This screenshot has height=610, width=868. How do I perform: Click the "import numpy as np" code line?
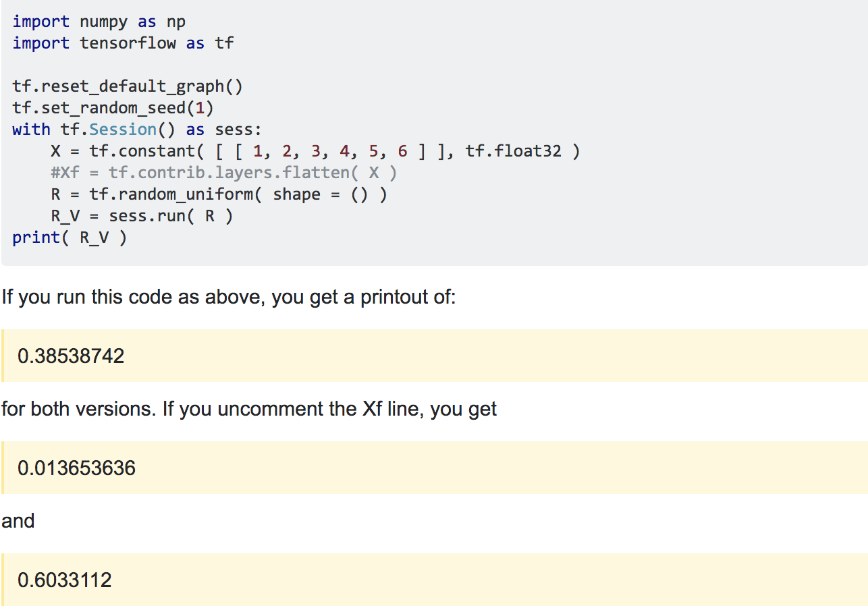99,22
